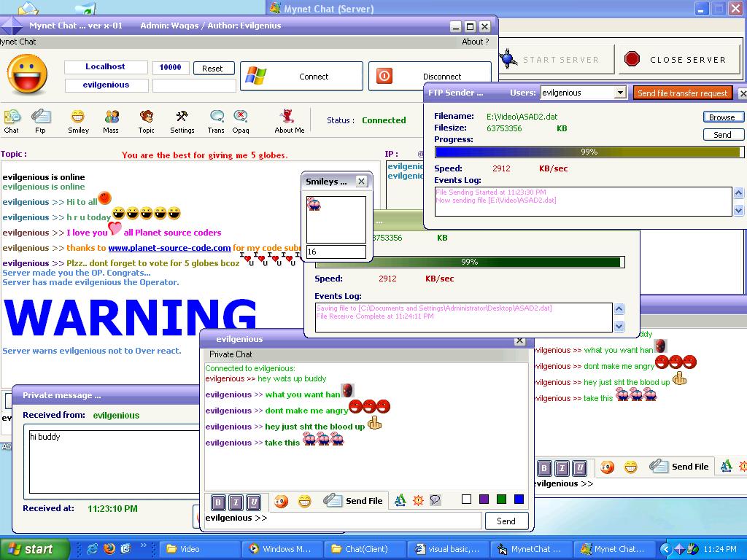Click the Browse button in FTP Sender
Viewport: 747px width, 560px height.
point(722,117)
